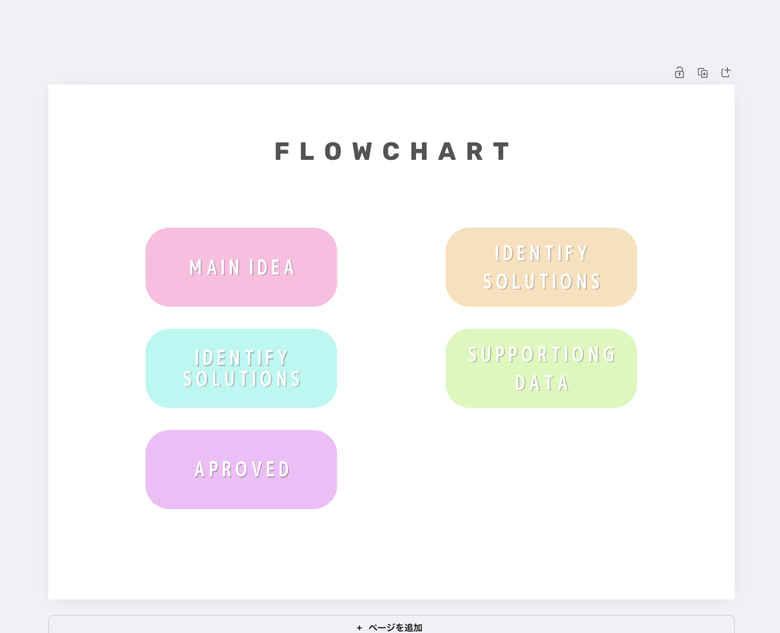Click the ページを追加 add page button

click(x=391, y=625)
